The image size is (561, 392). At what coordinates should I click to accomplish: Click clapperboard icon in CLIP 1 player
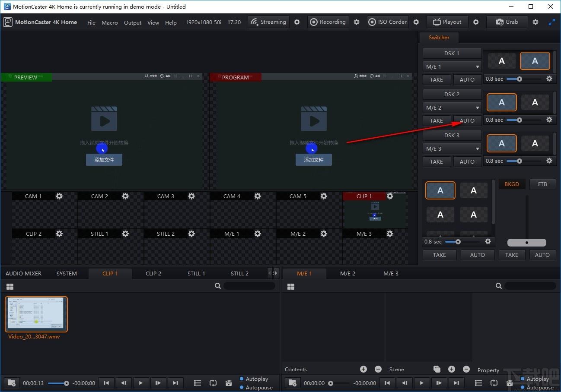(x=229, y=383)
